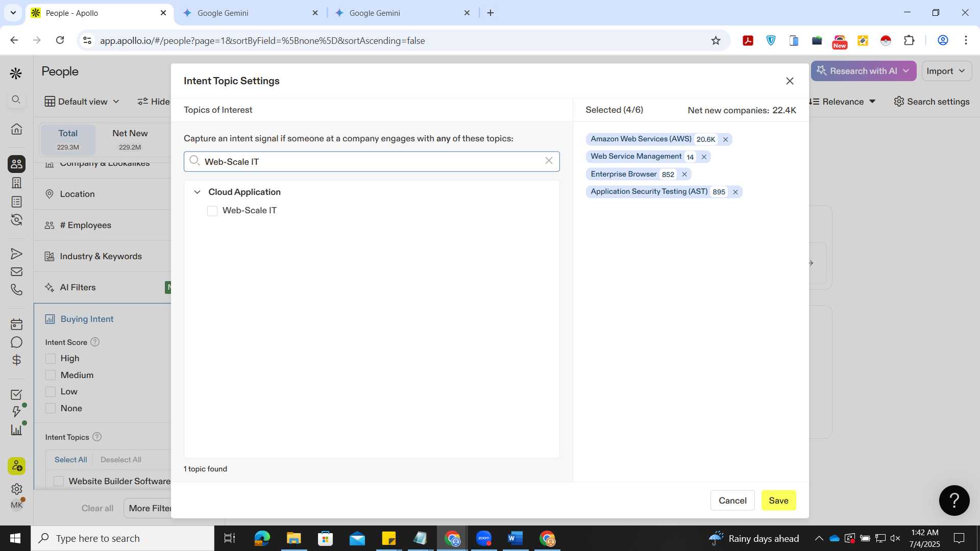The width and height of the screenshot is (980, 551).
Task: Bookmark this page with star icon
Action: [716, 40]
